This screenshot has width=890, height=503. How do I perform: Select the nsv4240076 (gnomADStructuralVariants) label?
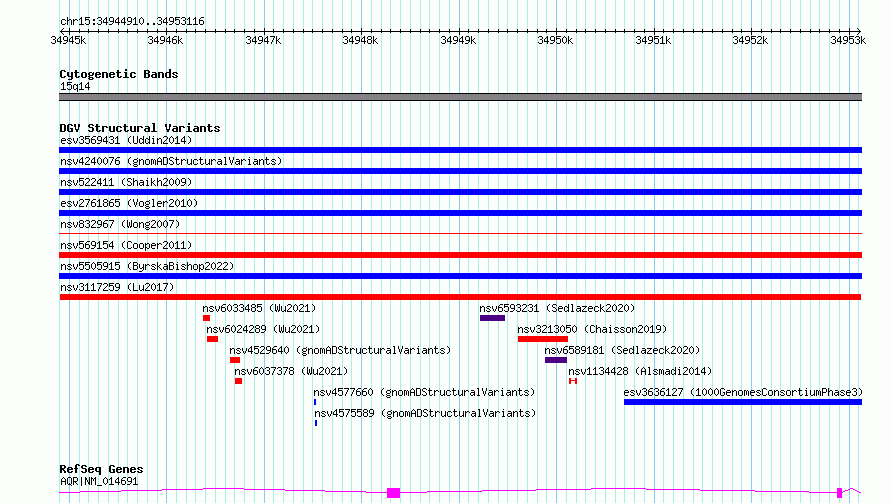(x=171, y=161)
